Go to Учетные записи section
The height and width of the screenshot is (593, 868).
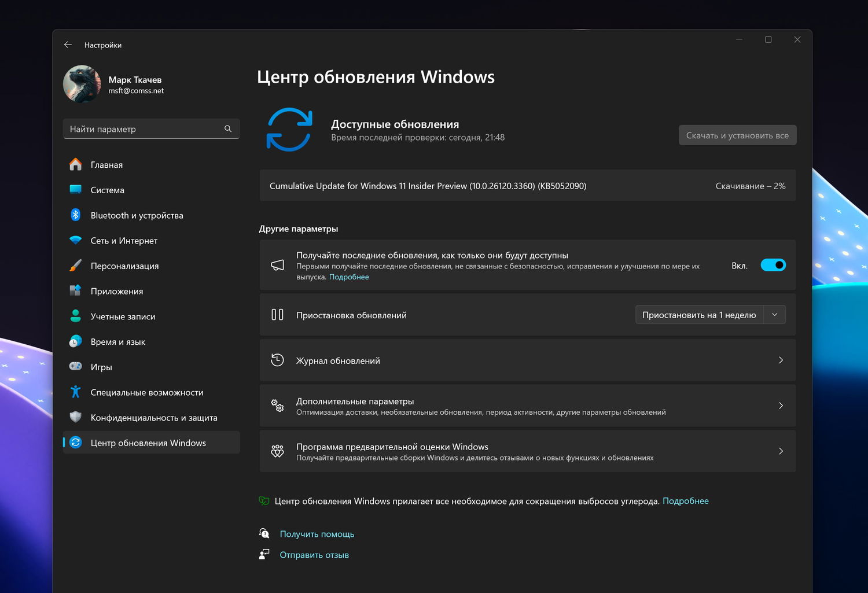pos(123,316)
